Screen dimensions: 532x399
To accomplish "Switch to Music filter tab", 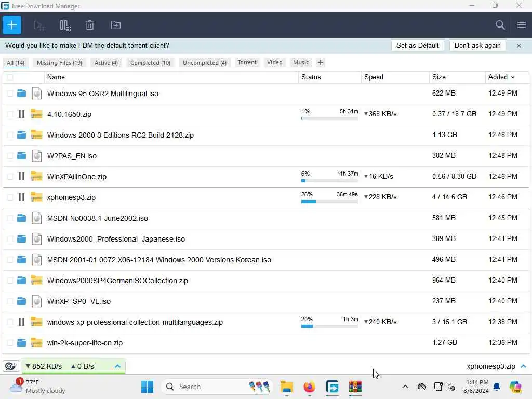I will pyautogui.click(x=301, y=62).
